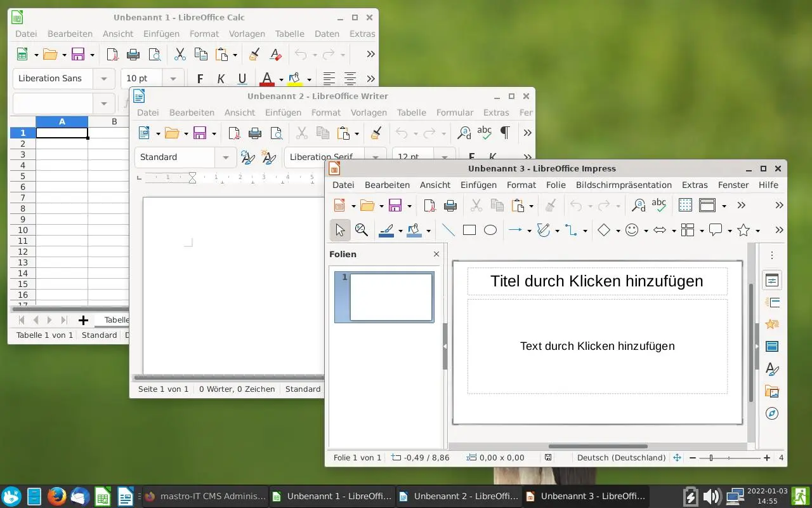Image resolution: width=812 pixels, height=508 pixels.
Task: Insert a line with arrow in Impress
Action: [x=515, y=231]
